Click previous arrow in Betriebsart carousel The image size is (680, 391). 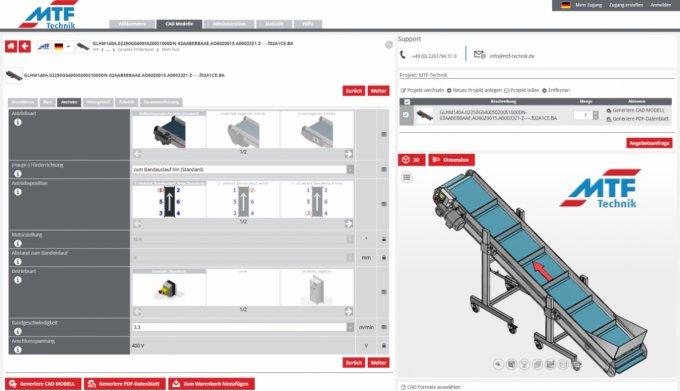click(x=137, y=311)
